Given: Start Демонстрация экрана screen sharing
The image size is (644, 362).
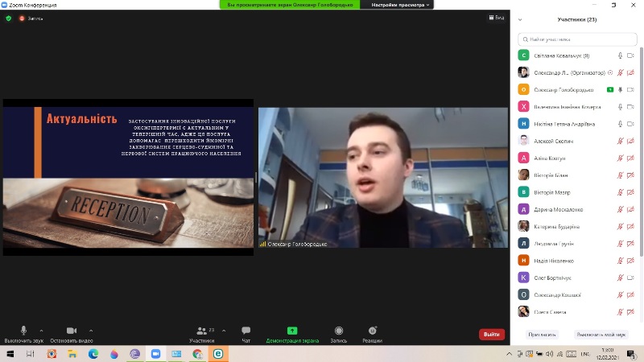Looking at the screenshot, I should (292, 334).
